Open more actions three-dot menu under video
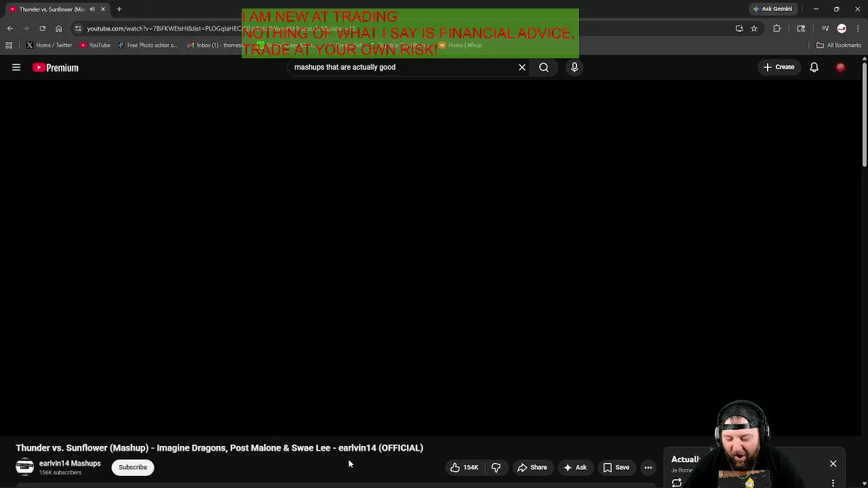 point(648,467)
